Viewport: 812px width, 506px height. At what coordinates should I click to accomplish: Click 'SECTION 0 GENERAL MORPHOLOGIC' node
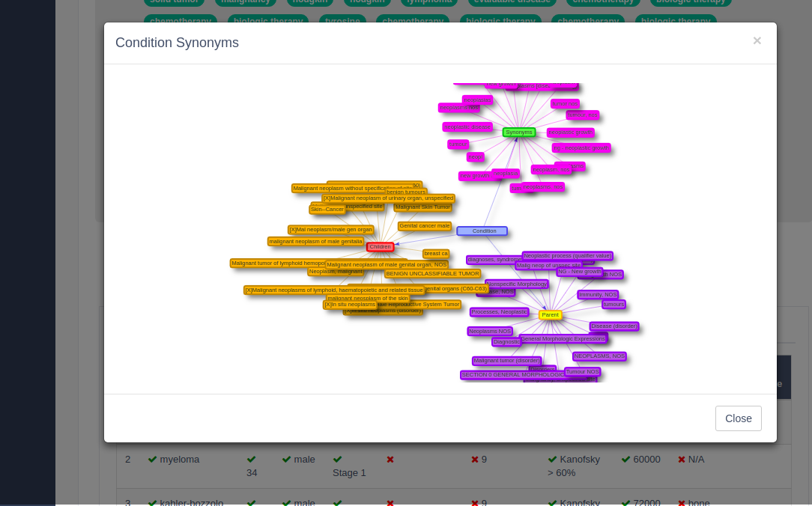(x=512, y=374)
